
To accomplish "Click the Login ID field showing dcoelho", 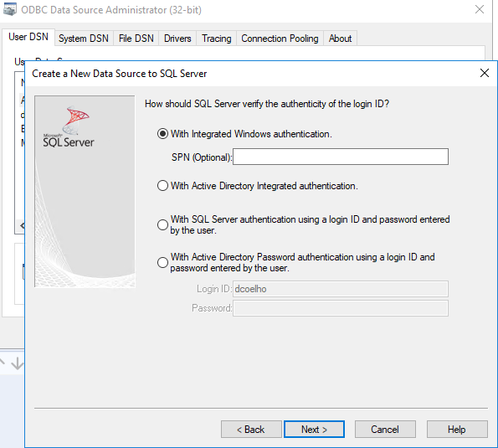I will [341, 289].
